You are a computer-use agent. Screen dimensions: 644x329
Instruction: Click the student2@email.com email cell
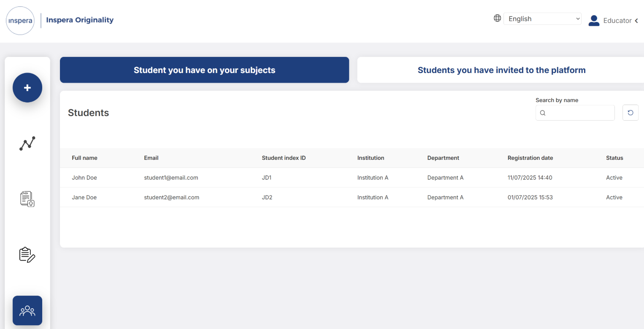(171, 197)
